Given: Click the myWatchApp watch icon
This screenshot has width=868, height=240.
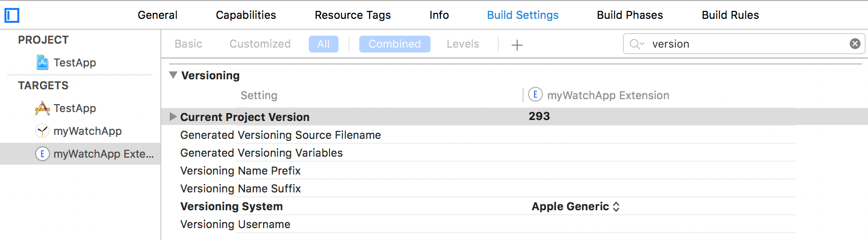Looking at the screenshot, I should [43, 131].
